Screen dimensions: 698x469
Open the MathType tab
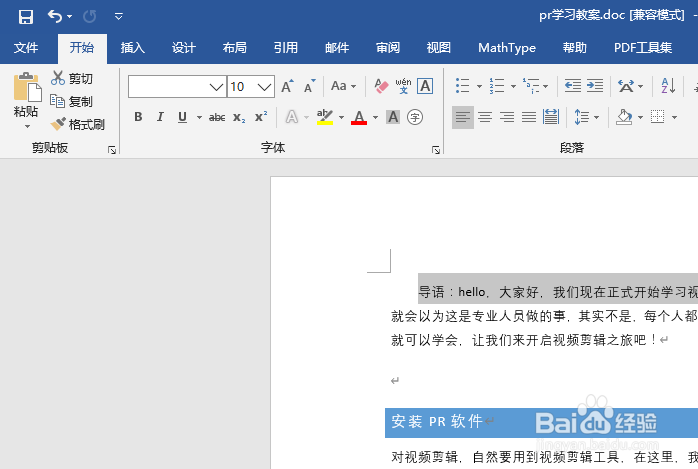point(507,48)
